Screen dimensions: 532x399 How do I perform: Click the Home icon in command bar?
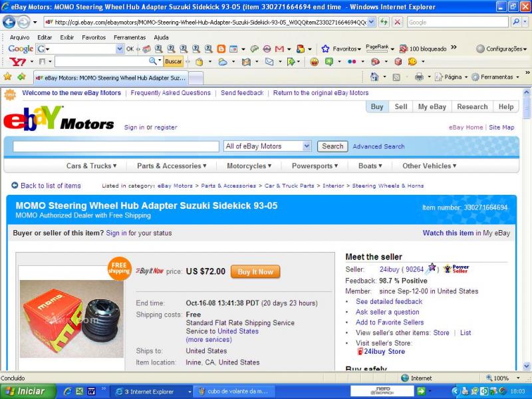click(374, 77)
